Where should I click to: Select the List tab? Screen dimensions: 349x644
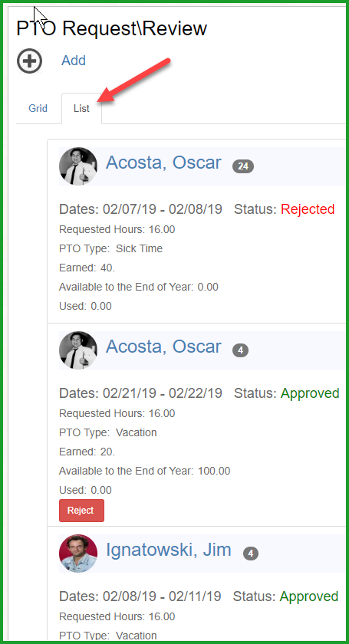pyautogui.click(x=81, y=108)
